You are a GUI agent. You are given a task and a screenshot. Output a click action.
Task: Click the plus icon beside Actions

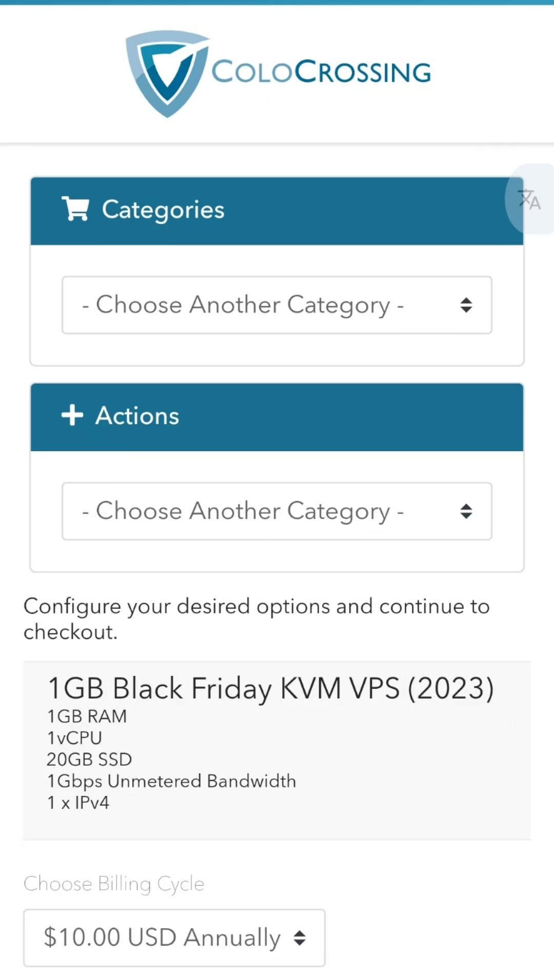point(72,415)
